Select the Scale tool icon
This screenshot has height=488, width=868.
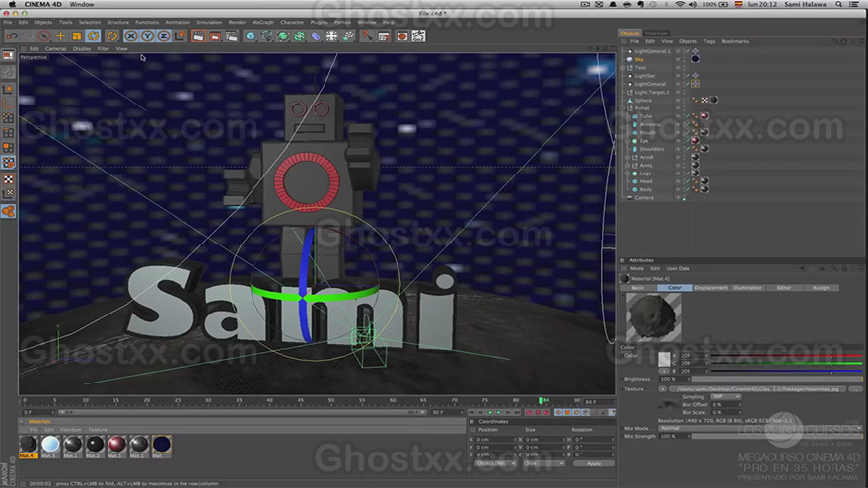point(77,35)
